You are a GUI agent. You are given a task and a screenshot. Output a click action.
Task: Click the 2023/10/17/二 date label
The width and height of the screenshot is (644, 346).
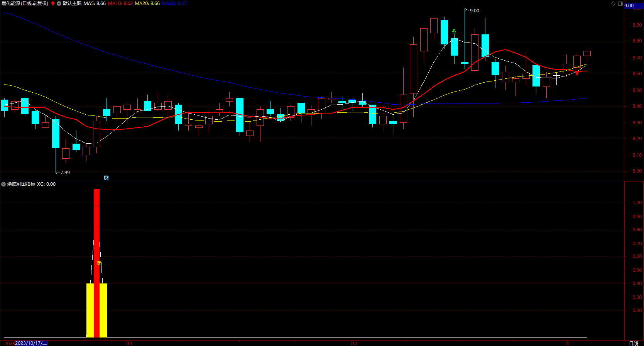[x=31, y=343]
